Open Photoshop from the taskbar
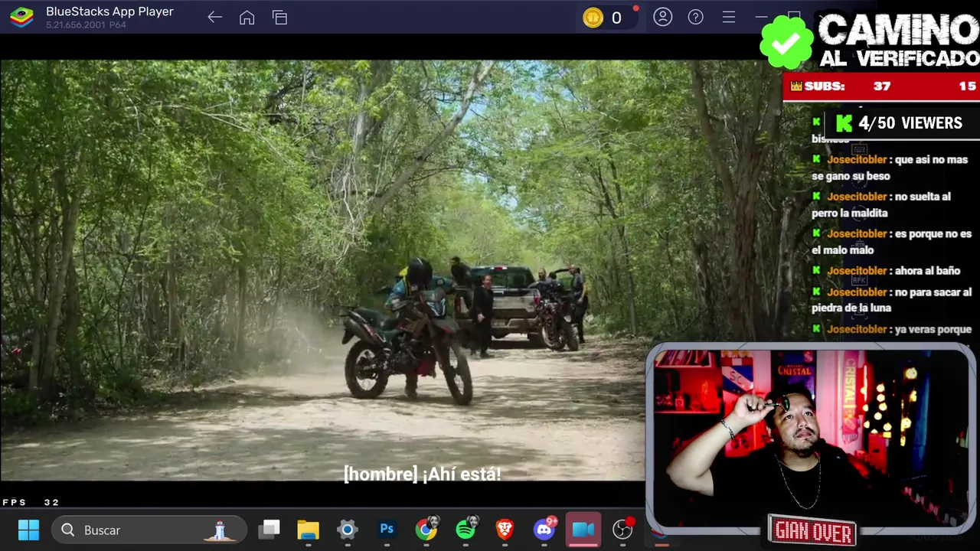Image resolution: width=980 pixels, height=551 pixels. 387,529
